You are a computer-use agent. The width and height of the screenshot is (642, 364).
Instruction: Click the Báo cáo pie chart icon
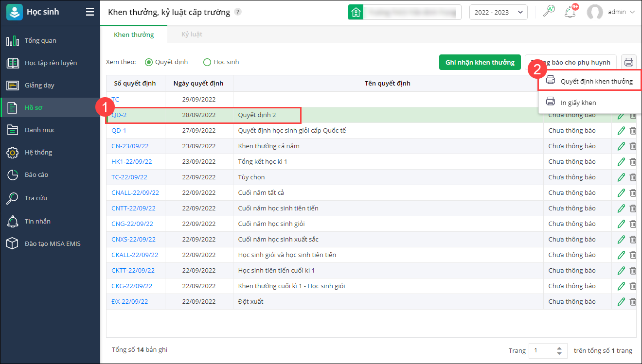pos(13,174)
